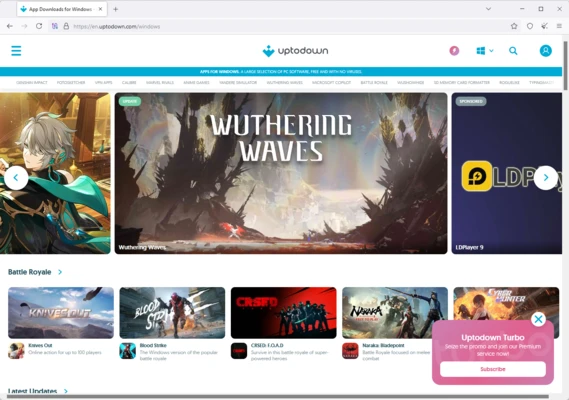Open the FotoSketcher tag
Image resolution: width=569 pixels, height=400 pixels.
click(71, 82)
